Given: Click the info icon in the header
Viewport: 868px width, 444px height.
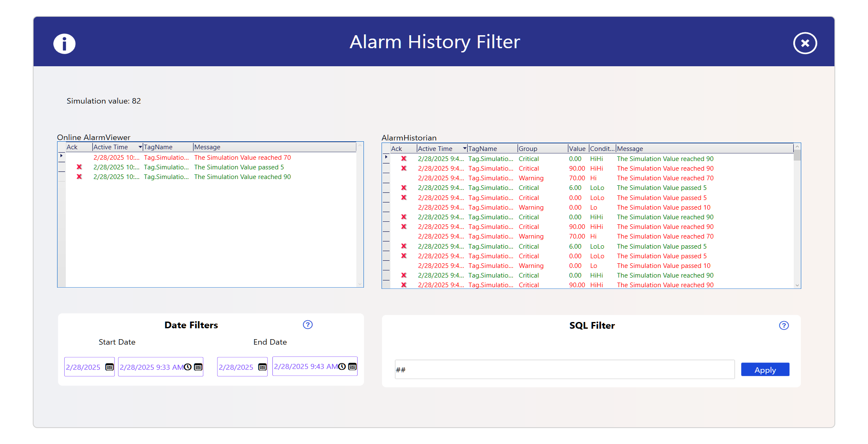Looking at the screenshot, I should click(64, 44).
